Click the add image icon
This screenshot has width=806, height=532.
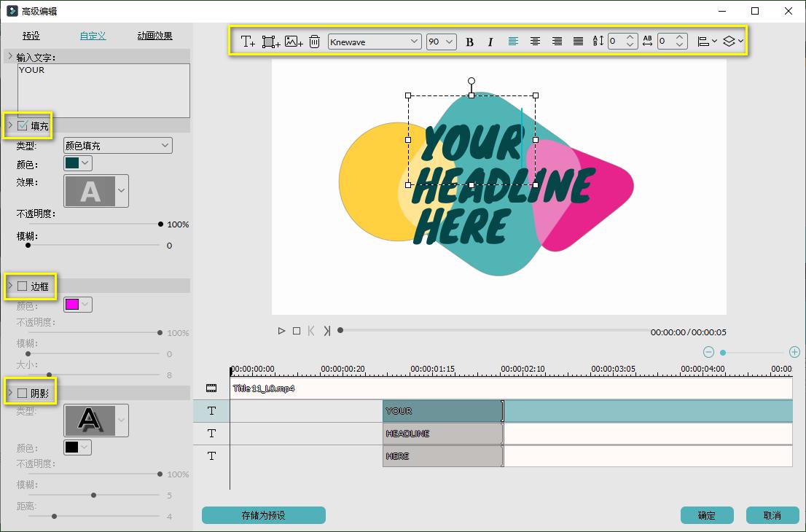[294, 42]
